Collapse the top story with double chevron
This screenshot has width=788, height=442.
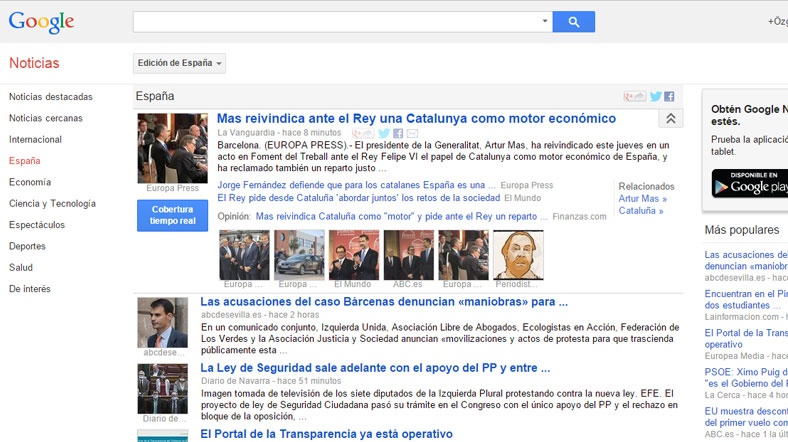coord(671,119)
